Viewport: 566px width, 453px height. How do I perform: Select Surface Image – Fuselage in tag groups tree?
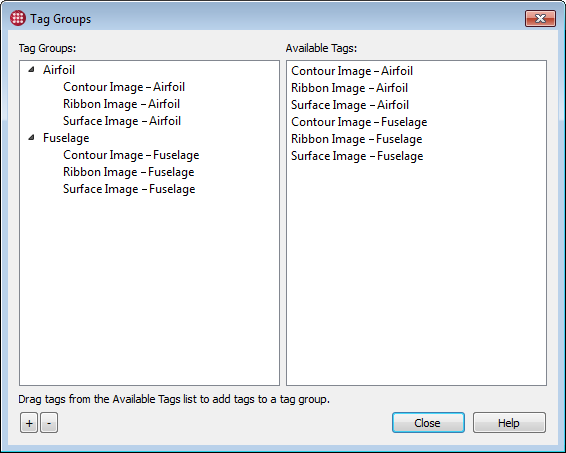point(129,189)
